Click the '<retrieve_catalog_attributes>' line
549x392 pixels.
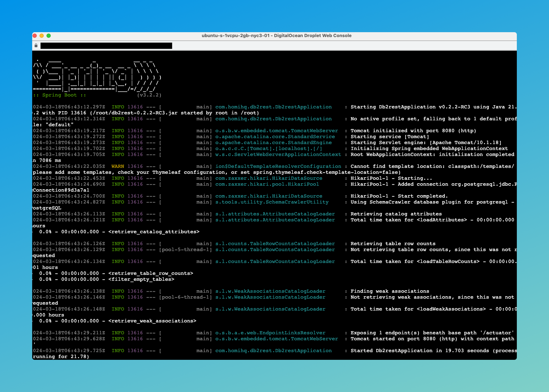click(154, 232)
